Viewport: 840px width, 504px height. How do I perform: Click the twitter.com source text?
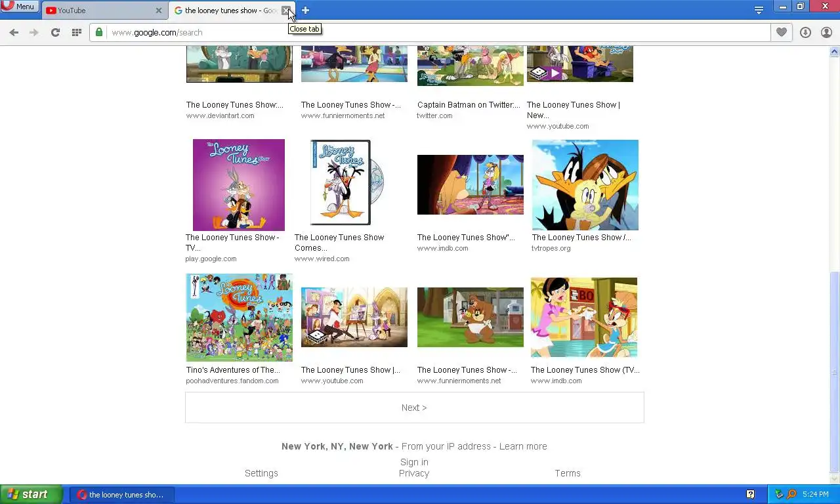pyautogui.click(x=434, y=115)
